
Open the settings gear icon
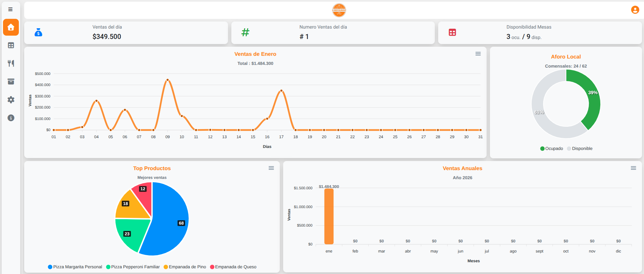[11, 100]
